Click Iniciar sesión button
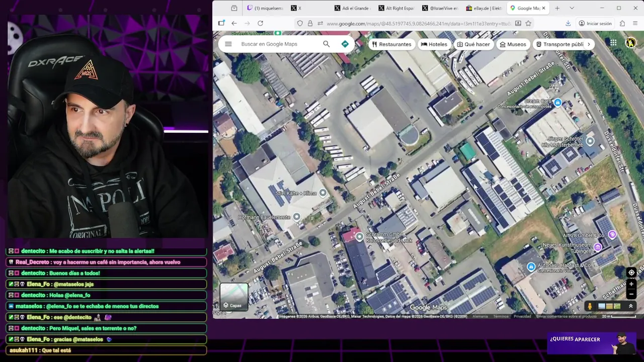 [x=595, y=23]
